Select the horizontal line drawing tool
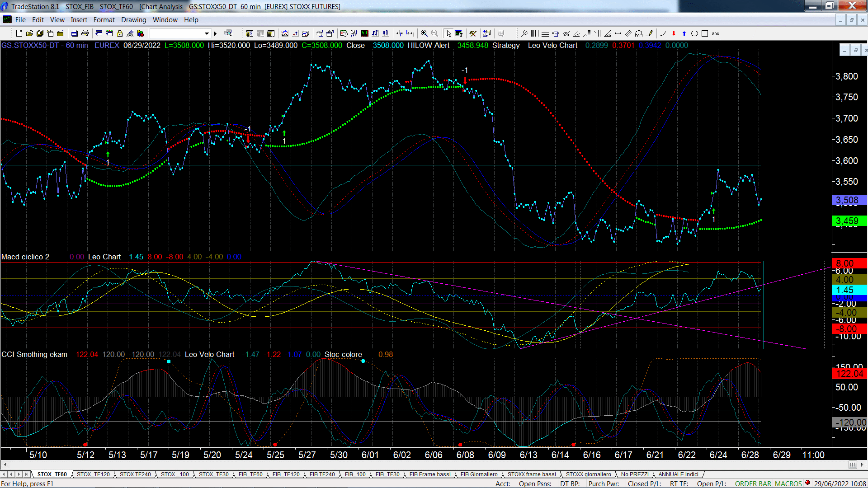This screenshot has height=488, width=868. pos(545,33)
